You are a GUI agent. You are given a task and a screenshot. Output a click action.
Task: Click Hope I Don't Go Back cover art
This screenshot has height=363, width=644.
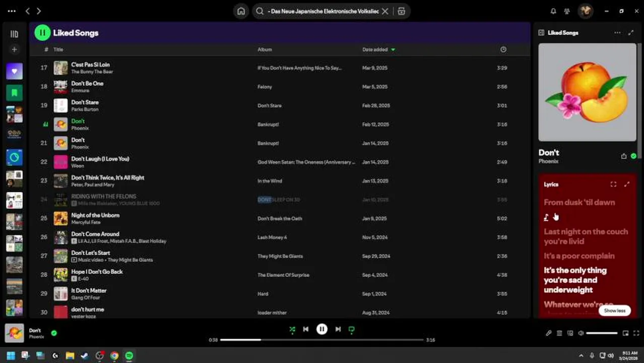pos(60,275)
